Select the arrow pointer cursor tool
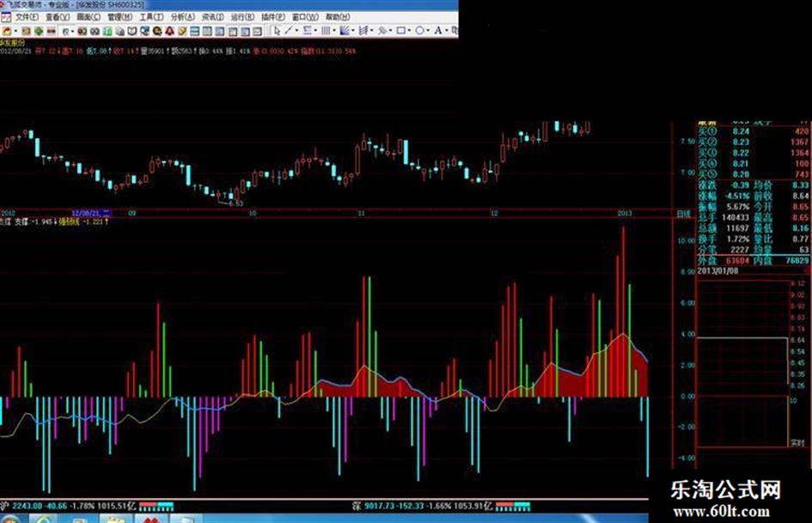The height and width of the screenshot is (523, 812). point(277,32)
